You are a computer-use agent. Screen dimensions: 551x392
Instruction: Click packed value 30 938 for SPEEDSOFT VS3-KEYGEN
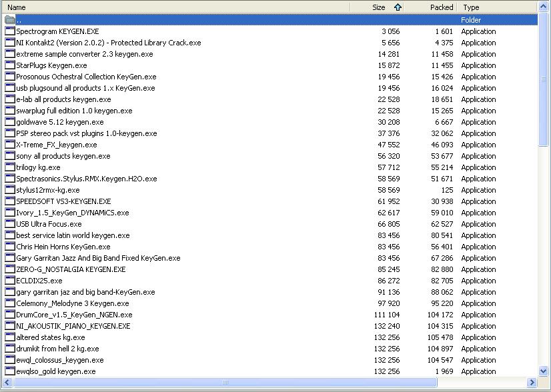[442, 201]
